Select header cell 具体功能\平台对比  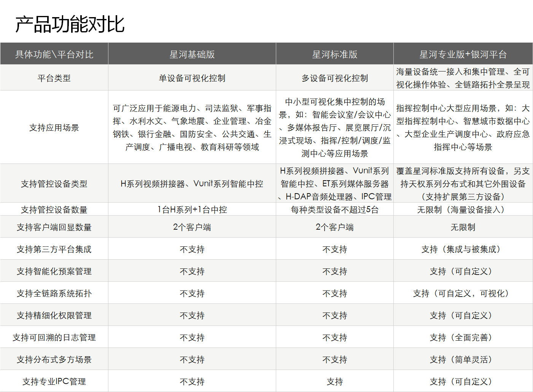(54, 54)
